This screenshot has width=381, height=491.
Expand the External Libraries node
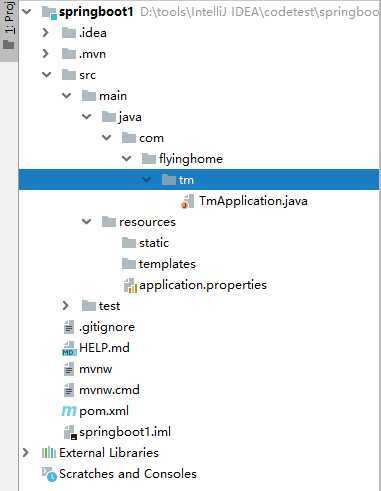[25, 452]
